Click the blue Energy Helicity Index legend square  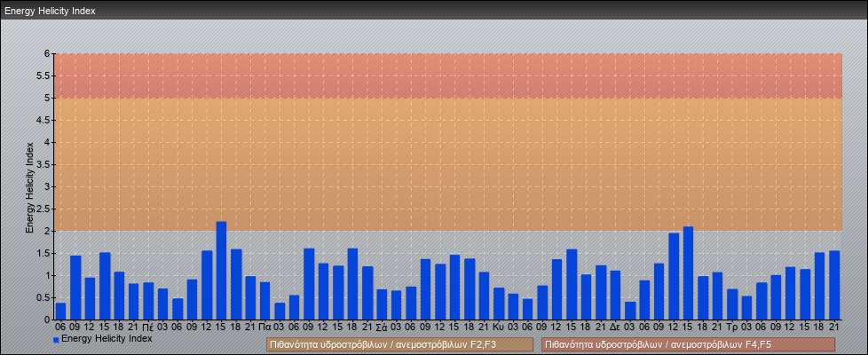[x=56, y=340]
